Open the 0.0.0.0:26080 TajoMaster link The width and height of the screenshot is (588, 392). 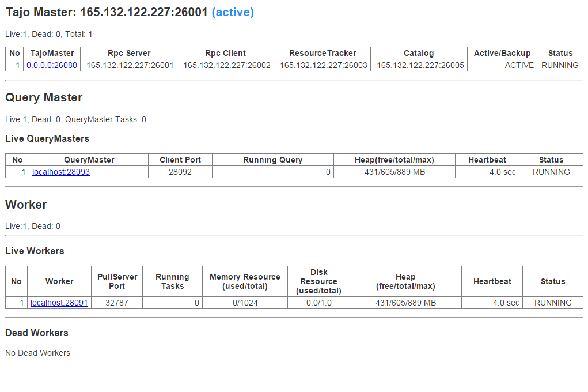52,65
